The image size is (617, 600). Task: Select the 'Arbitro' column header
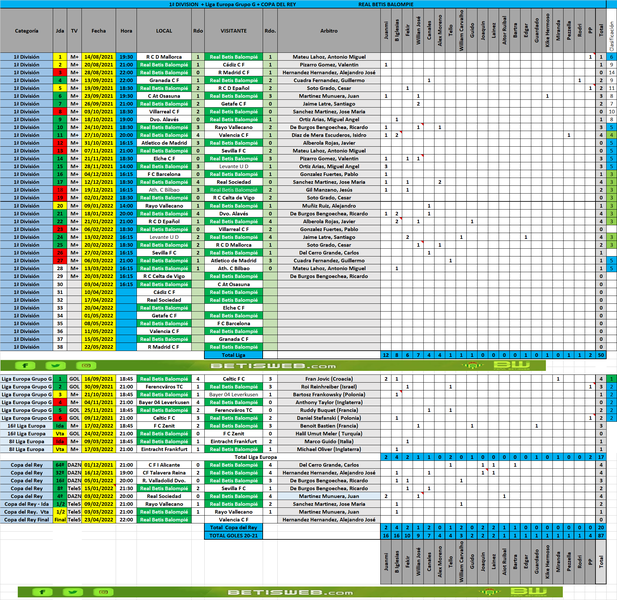329,31
